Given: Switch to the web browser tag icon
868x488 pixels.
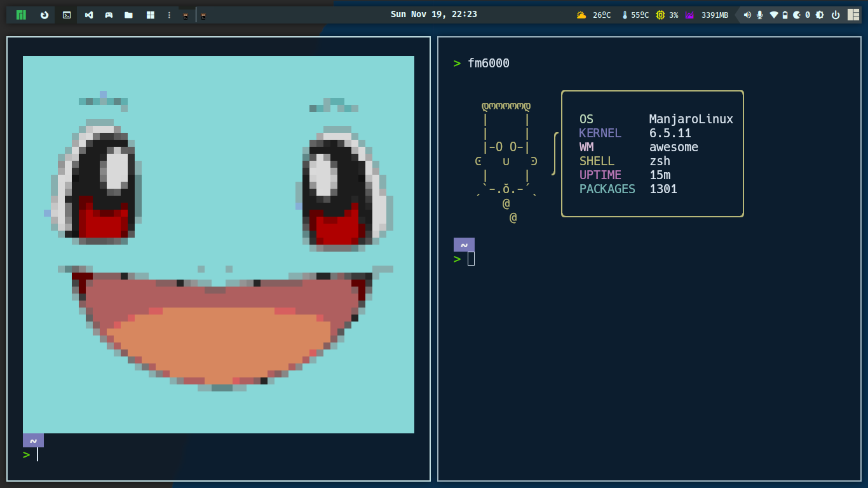Looking at the screenshot, I should click(x=44, y=15).
